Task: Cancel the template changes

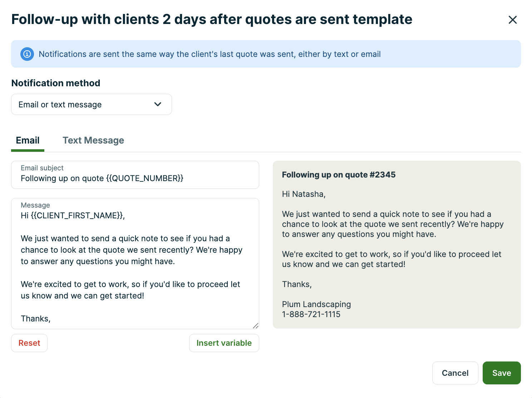Action: (455, 373)
